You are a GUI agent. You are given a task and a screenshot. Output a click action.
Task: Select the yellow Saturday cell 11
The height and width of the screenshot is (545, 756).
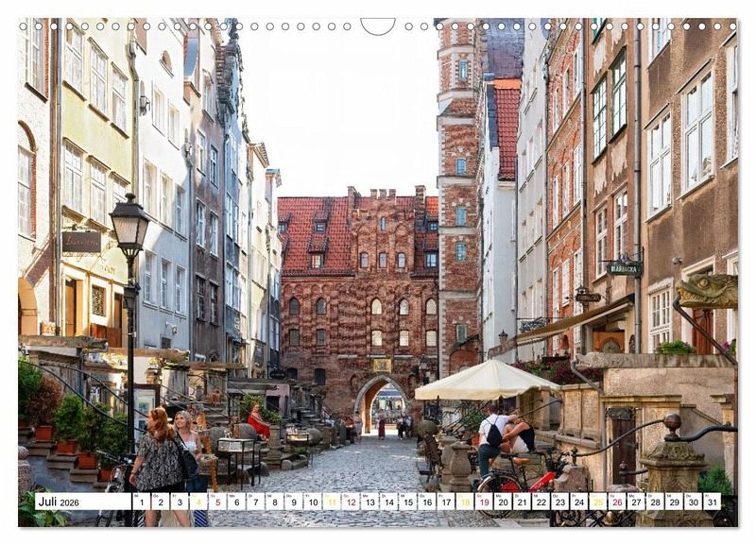[x=332, y=502]
